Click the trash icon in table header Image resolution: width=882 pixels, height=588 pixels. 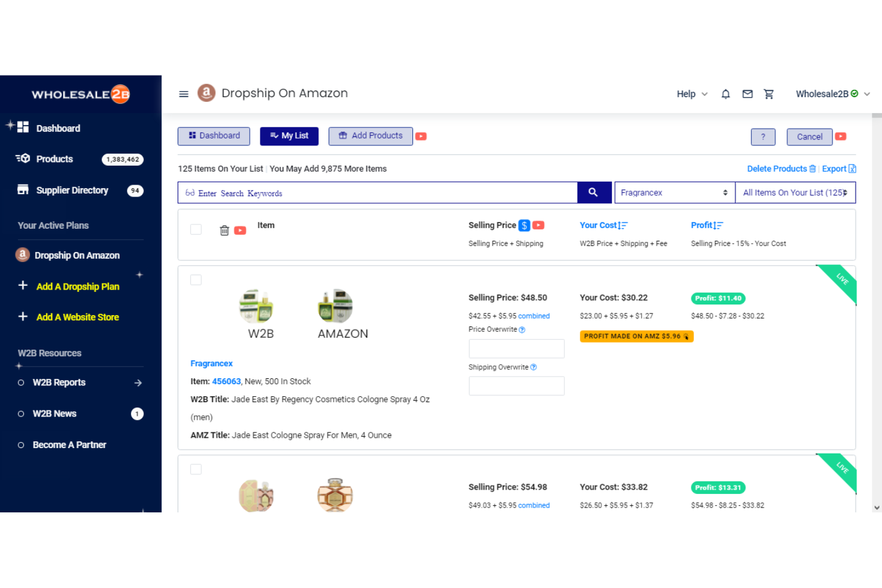[224, 231]
